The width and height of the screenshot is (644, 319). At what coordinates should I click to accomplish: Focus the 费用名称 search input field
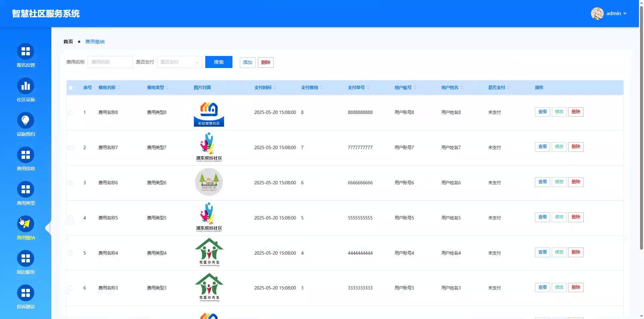110,62
